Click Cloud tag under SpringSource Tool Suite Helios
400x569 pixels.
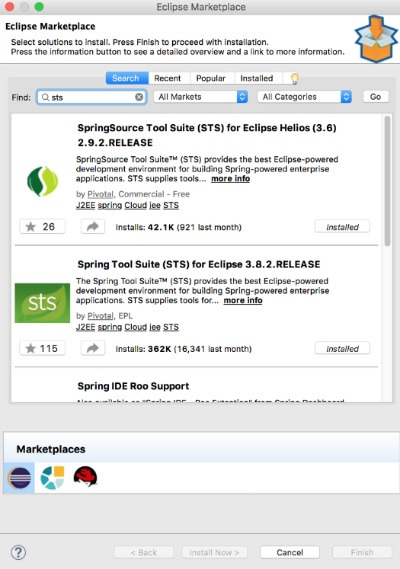pyautogui.click(x=136, y=205)
